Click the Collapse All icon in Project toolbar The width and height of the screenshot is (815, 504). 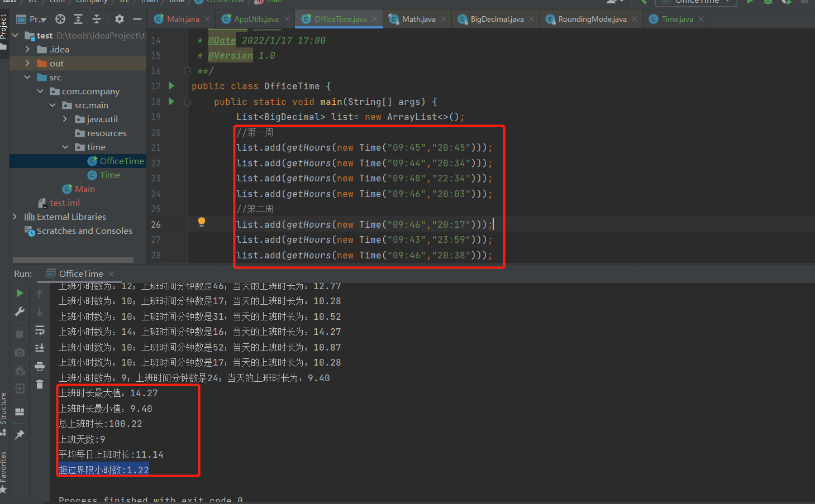pos(97,19)
